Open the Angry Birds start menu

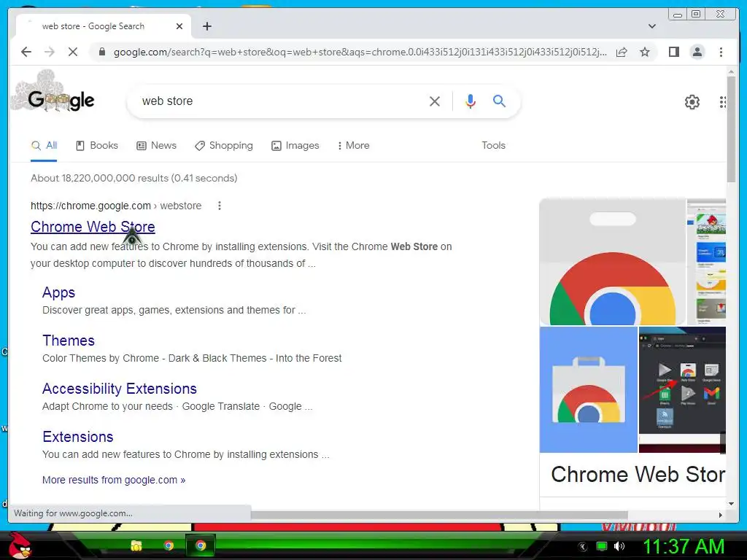pyautogui.click(x=20, y=545)
